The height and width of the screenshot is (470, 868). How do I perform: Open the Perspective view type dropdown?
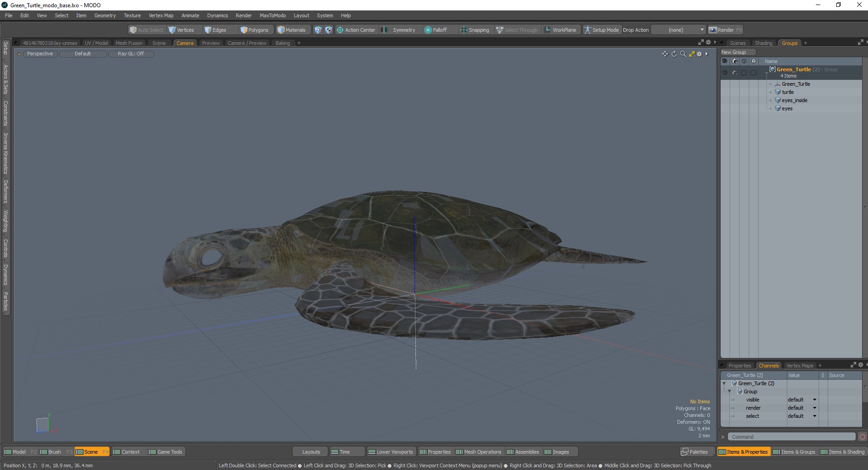(40, 54)
